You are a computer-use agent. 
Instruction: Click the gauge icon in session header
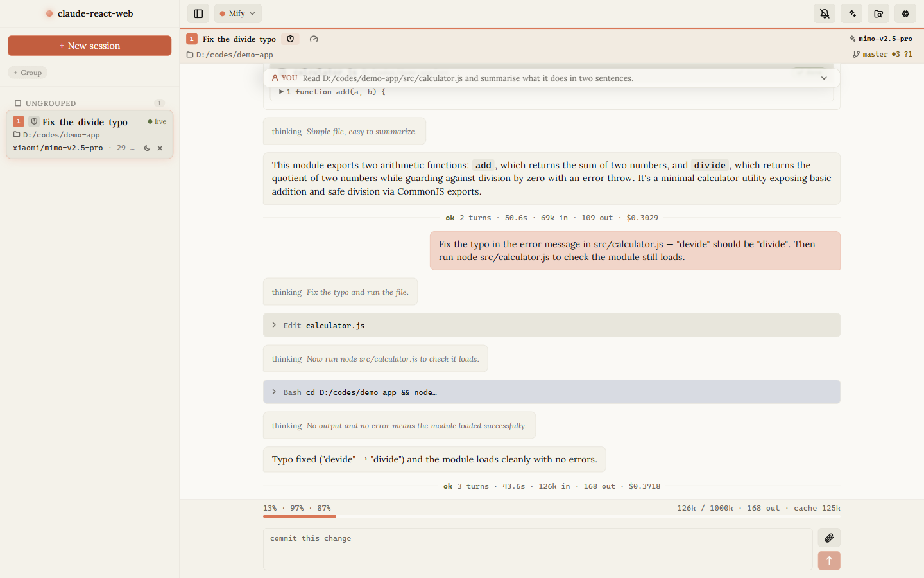pos(314,39)
